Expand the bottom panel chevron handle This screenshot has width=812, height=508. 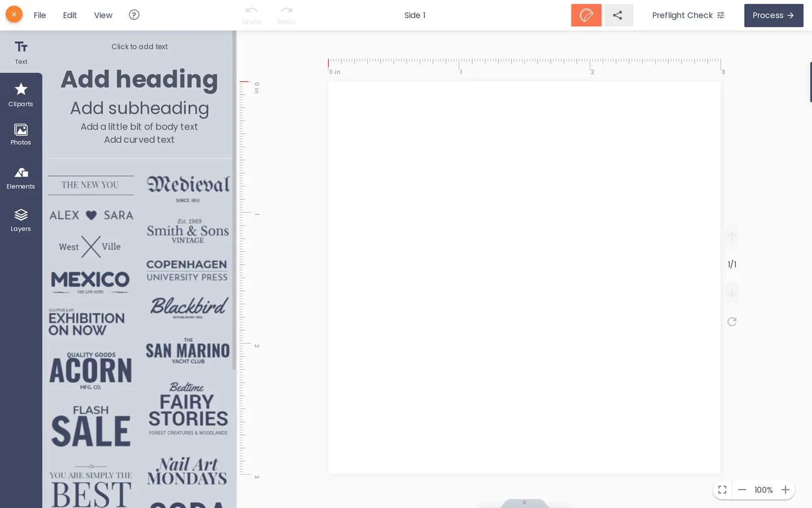(x=524, y=503)
